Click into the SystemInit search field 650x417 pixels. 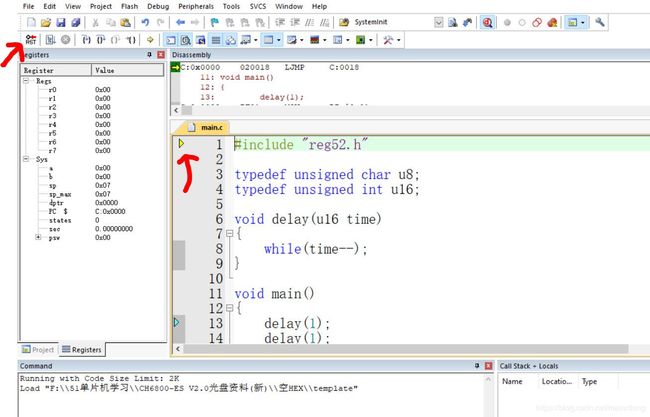(x=392, y=22)
